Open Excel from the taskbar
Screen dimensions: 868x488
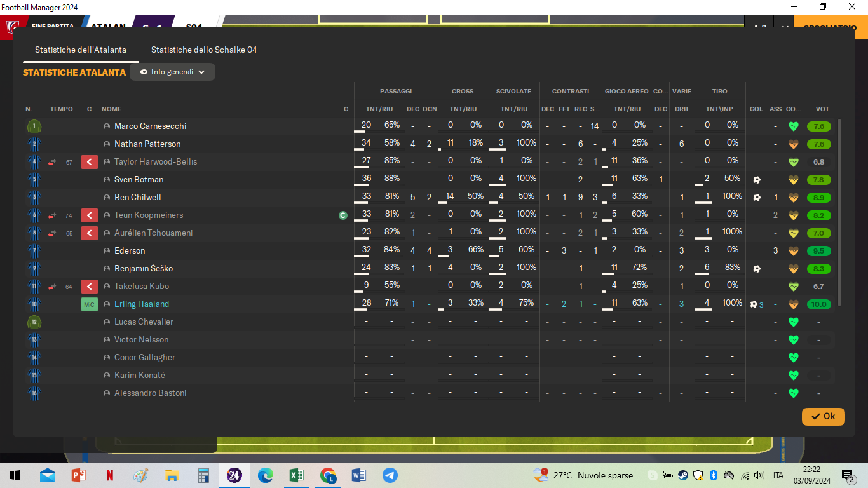(297, 475)
